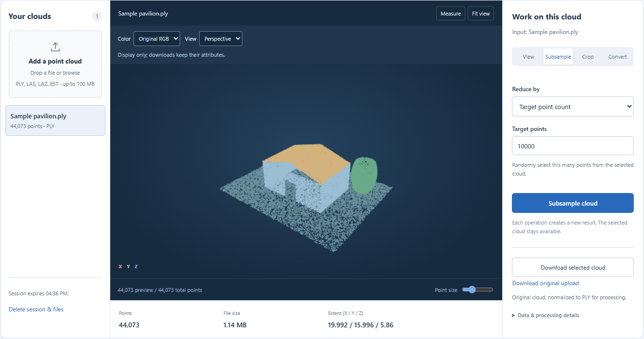Expand Data & processing details
Screen dimensions: 644x339
point(545,315)
